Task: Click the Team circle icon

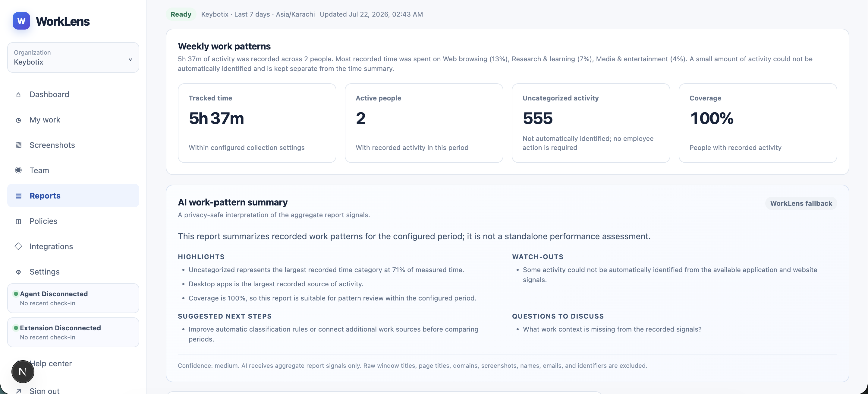Action: coord(18,170)
